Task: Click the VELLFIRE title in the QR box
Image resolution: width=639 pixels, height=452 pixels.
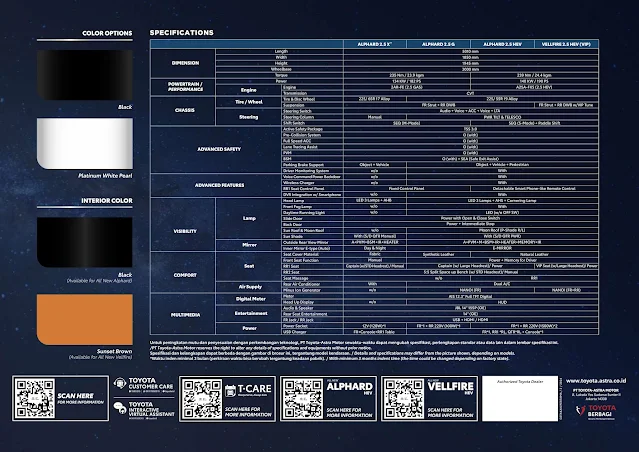Action: (451, 386)
